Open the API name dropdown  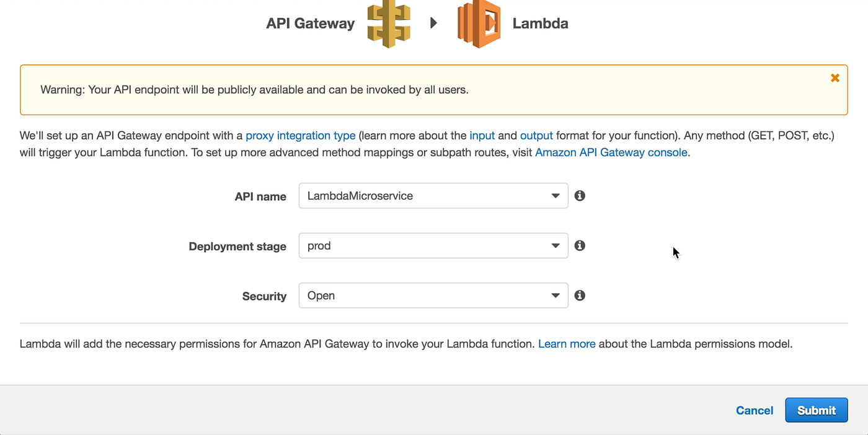tap(433, 196)
